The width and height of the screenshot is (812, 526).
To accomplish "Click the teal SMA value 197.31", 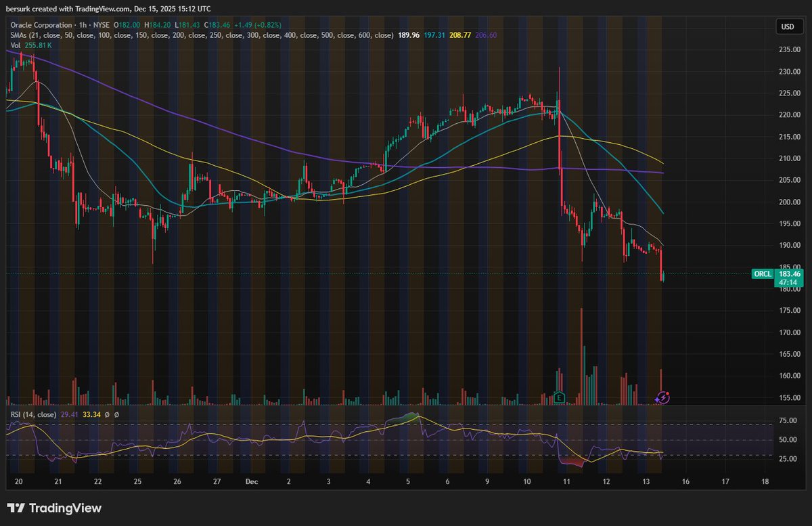I will [x=434, y=35].
